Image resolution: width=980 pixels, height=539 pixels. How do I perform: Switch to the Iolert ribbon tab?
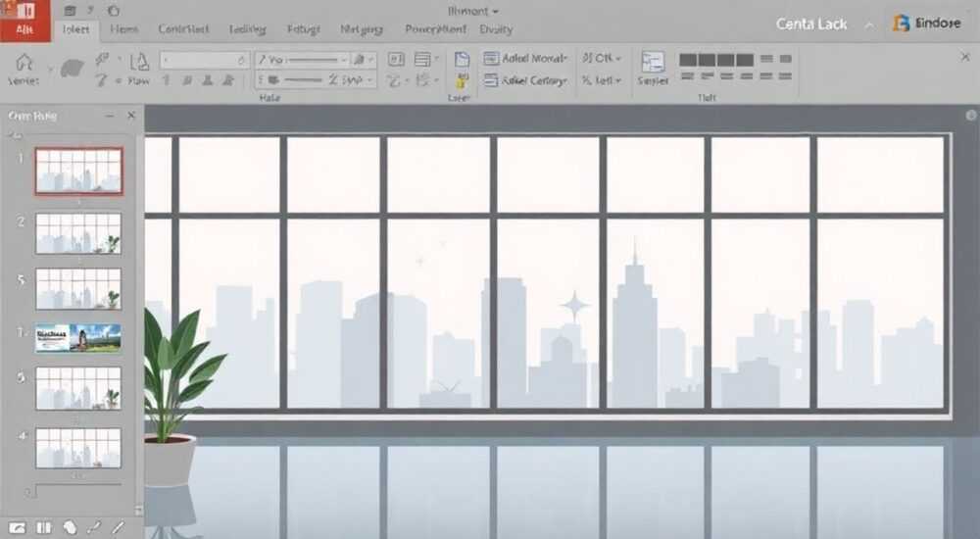click(x=75, y=29)
